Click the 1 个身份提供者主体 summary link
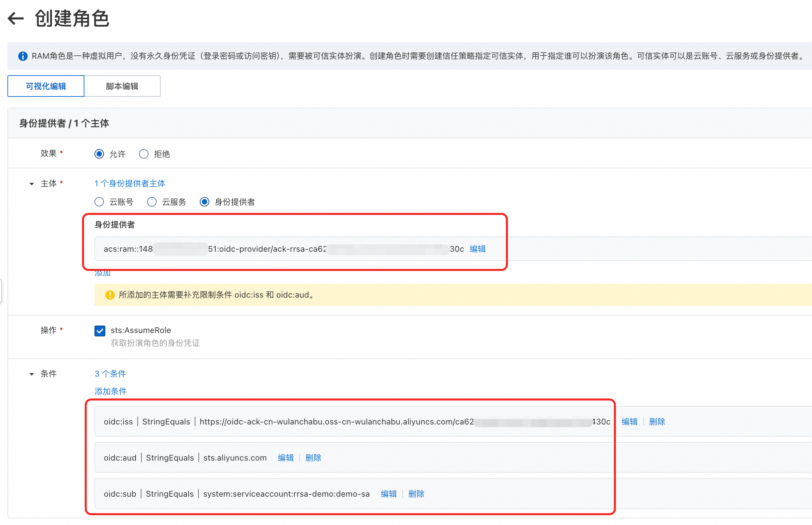 130,184
